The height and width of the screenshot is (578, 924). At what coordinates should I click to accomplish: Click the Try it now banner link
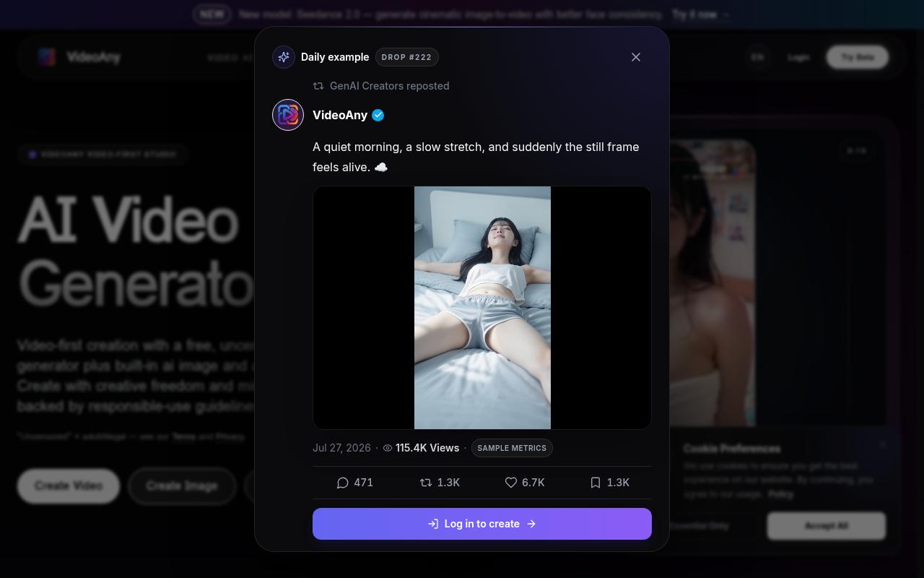pyautogui.click(x=700, y=14)
